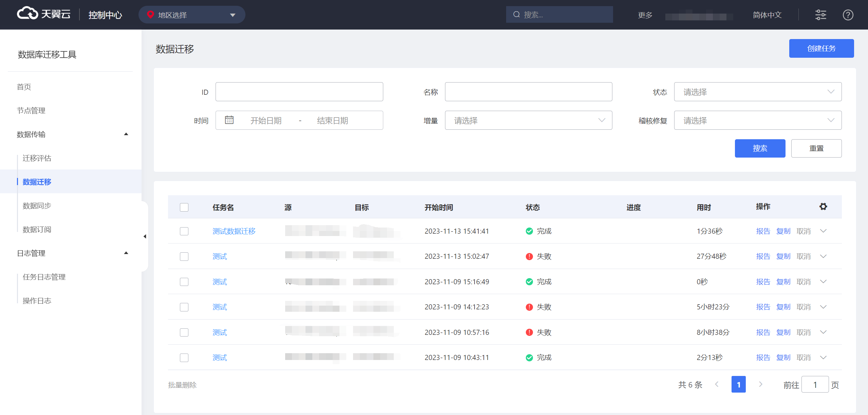Click the 天翼云 cloud logo
This screenshot has width=868, height=415.
(44, 14)
